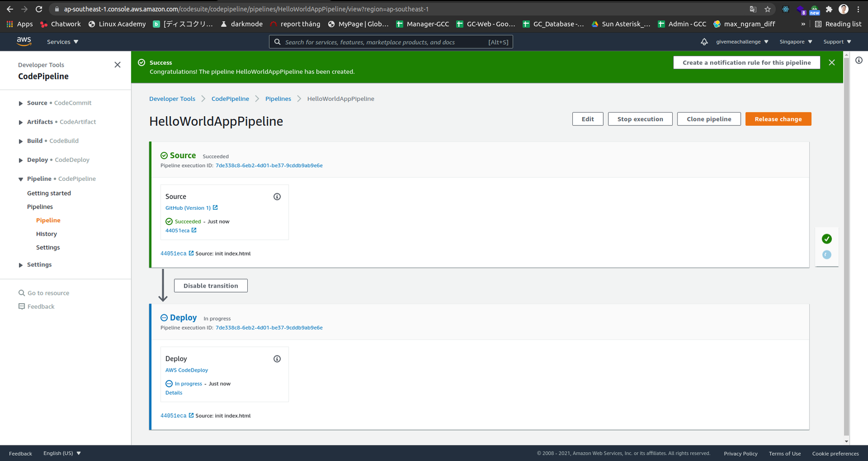
Task: Click the Deploy action info icon
Action: point(277,359)
